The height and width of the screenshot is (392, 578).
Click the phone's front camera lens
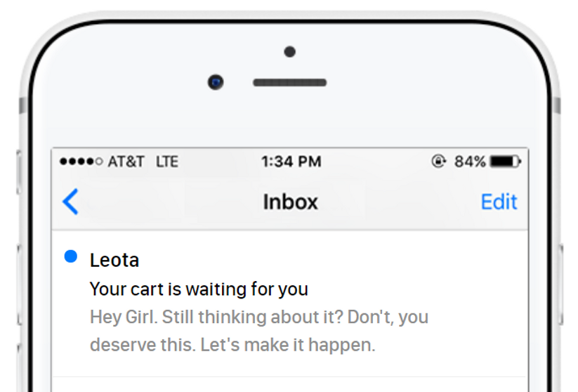tap(216, 83)
